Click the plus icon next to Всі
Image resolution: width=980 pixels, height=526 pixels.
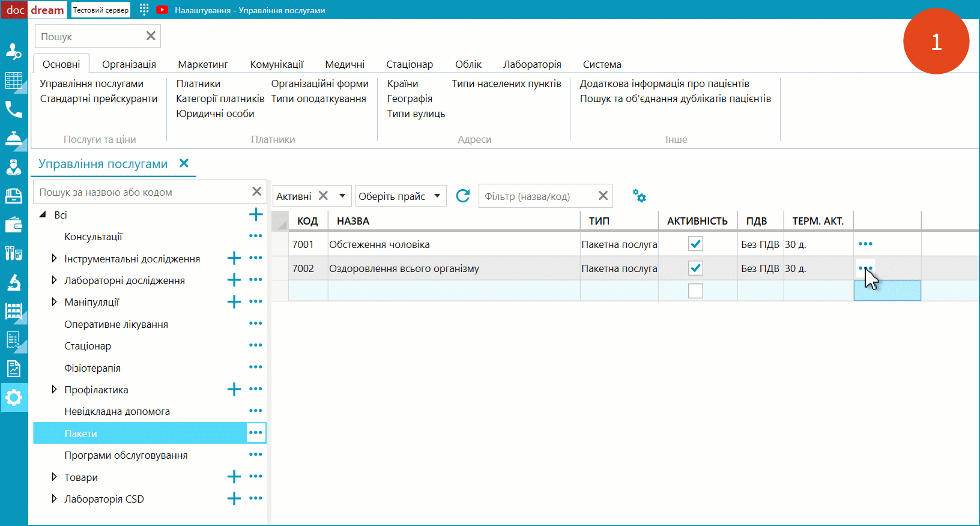[256, 214]
